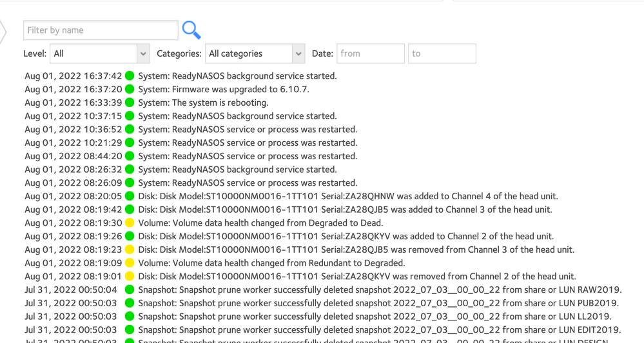Viewport: 644px width, 343px height.
Task: Click green dot for ZA28QHNW disk added entry
Action: click(x=130, y=196)
